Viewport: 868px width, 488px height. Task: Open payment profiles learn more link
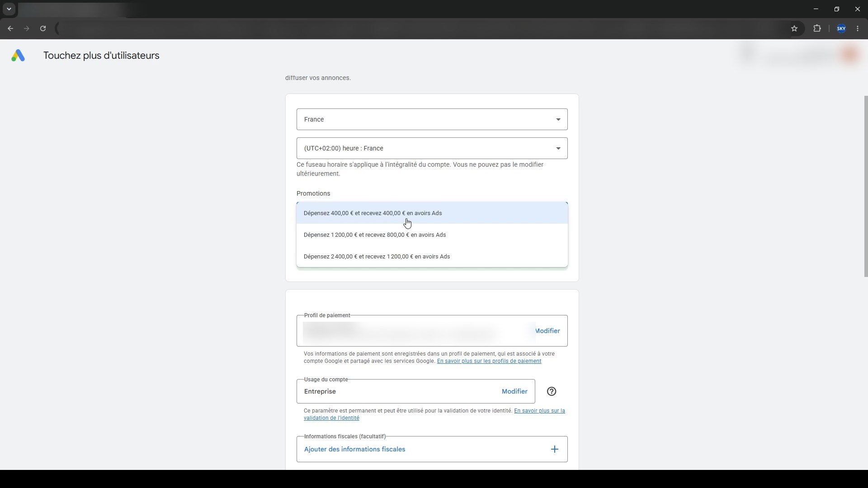click(x=489, y=361)
